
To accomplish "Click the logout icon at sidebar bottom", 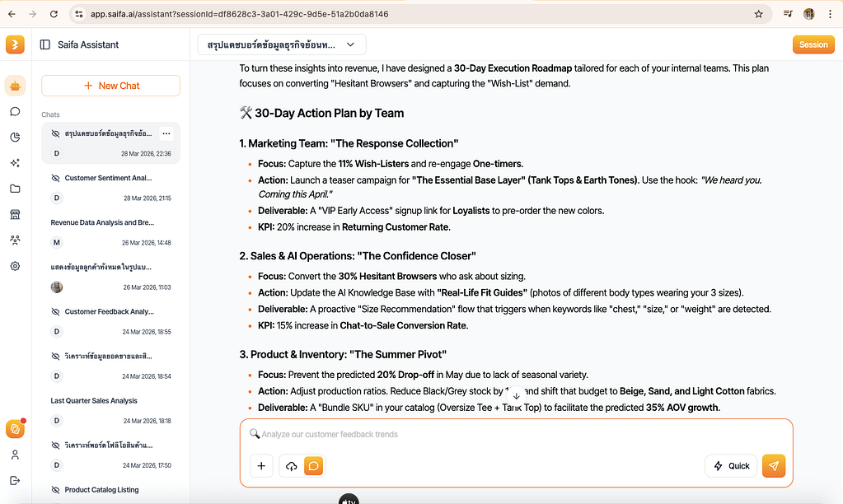I will click(x=15, y=480).
